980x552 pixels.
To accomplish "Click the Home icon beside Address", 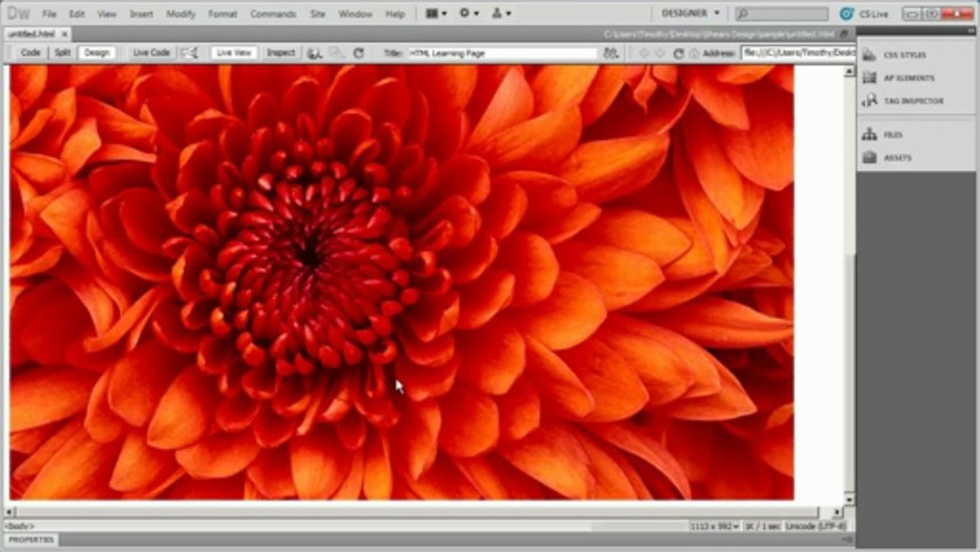I will click(694, 53).
